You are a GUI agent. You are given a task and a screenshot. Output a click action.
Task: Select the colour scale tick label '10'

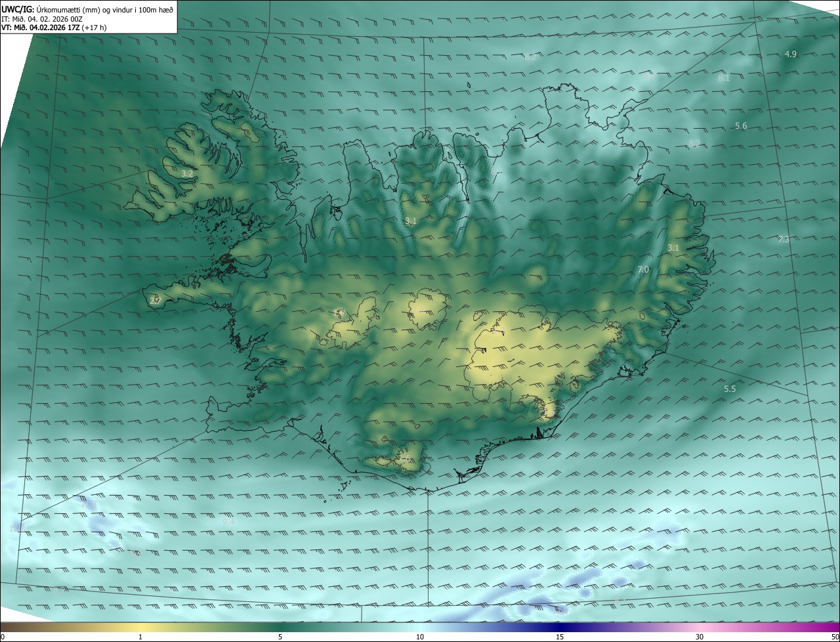[x=420, y=637]
